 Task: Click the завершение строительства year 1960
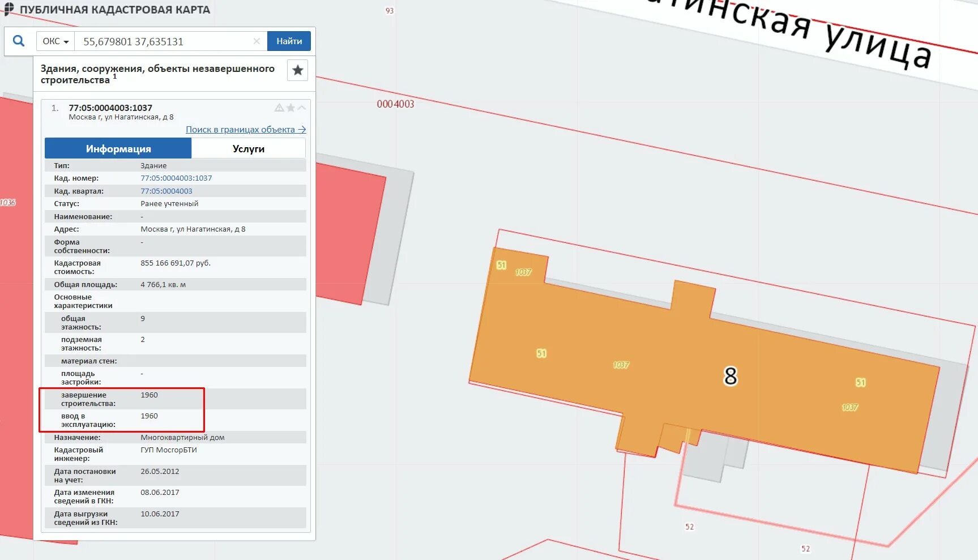[149, 395]
